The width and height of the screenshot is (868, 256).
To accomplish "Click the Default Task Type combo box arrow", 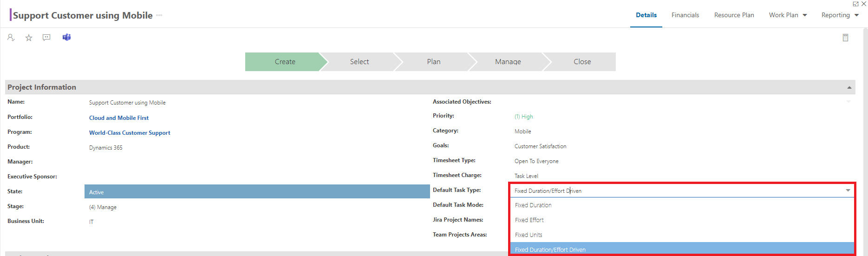I will (x=848, y=190).
